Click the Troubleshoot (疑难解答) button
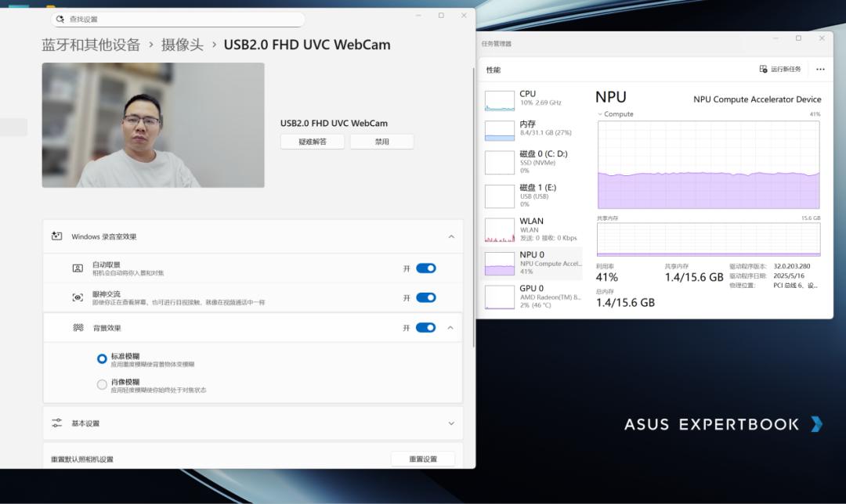 pyautogui.click(x=313, y=142)
